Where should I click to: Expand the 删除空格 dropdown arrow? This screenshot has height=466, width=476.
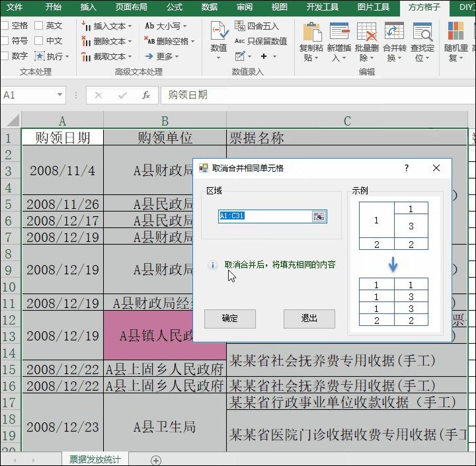click(193, 41)
